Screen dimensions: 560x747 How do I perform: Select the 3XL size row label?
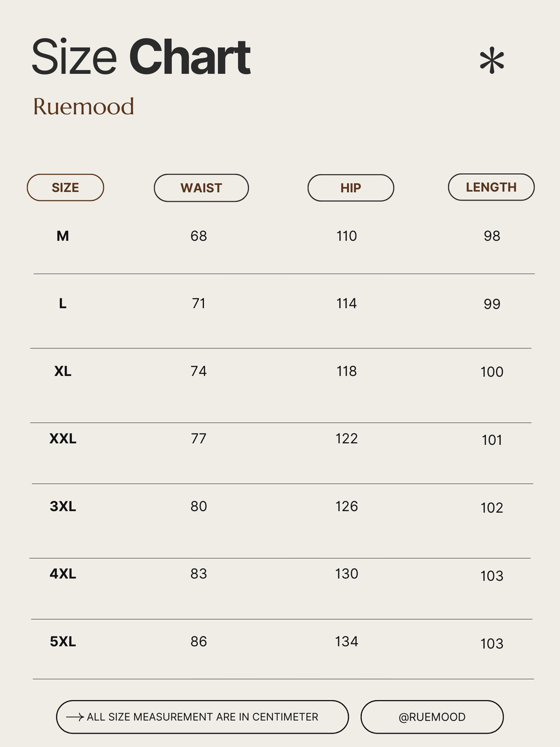coord(63,506)
